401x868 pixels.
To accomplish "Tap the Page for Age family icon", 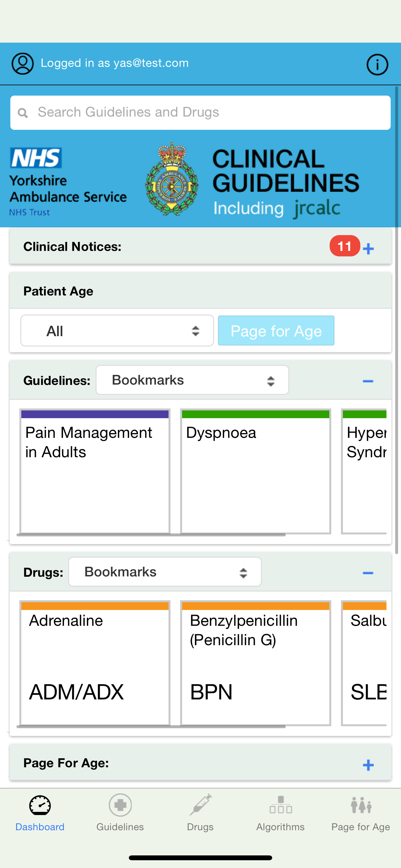I will 361,805.
